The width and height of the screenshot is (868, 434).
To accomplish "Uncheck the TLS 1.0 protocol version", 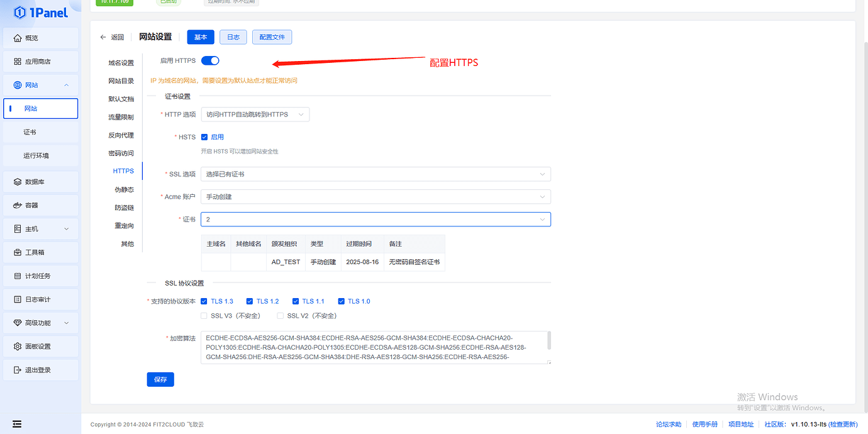I will (341, 301).
